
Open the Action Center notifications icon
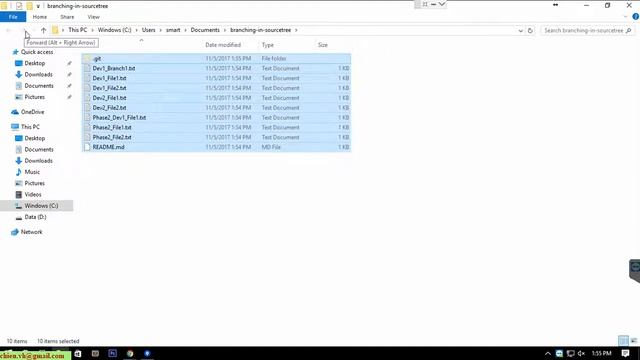tap(625, 353)
